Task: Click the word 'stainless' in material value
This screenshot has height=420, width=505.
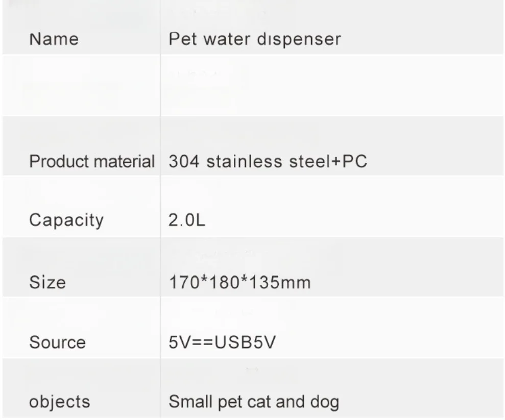Action: 239,161
